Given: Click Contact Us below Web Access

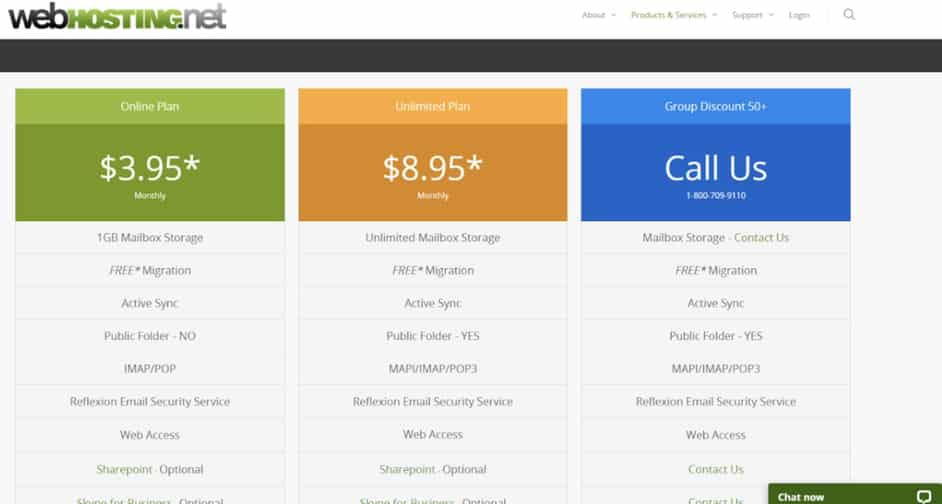Looking at the screenshot, I should coord(716,469).
